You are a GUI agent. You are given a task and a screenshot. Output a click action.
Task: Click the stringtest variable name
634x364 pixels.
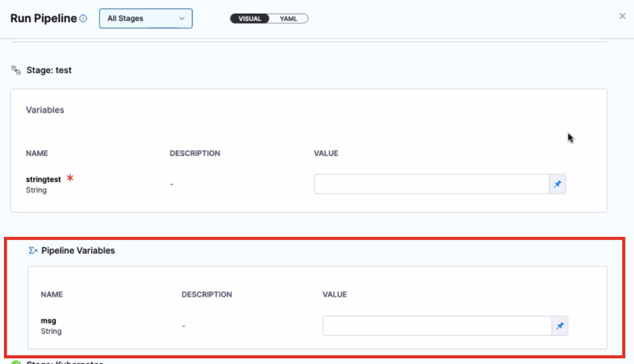point(43,179)
